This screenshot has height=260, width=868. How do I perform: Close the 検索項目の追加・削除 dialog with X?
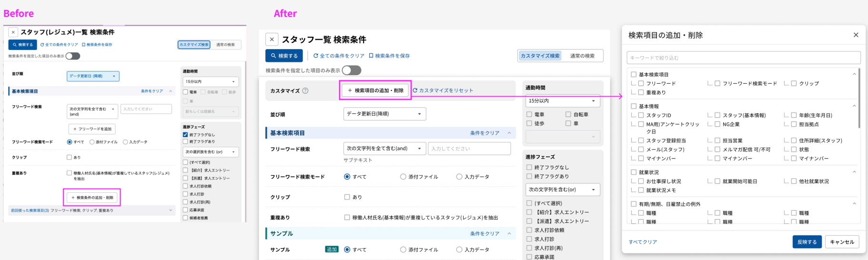click(856, 35)
